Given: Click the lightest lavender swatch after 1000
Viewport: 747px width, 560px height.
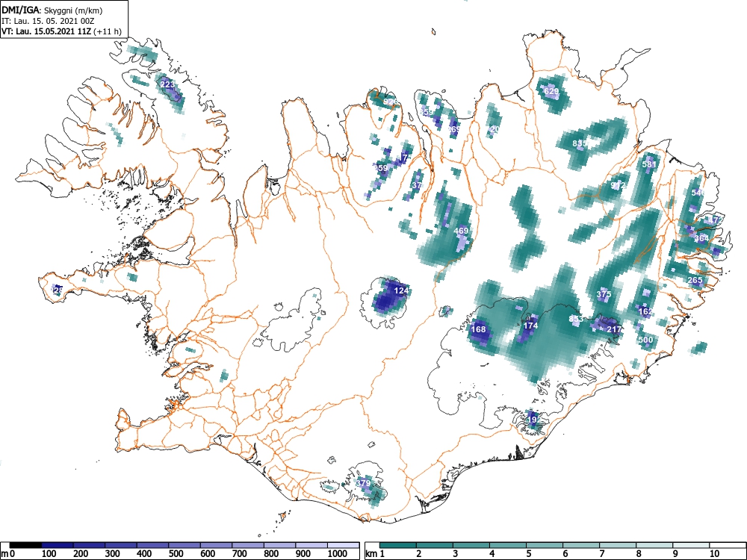Looking at the screenshot, I should (x=343, y=545).
